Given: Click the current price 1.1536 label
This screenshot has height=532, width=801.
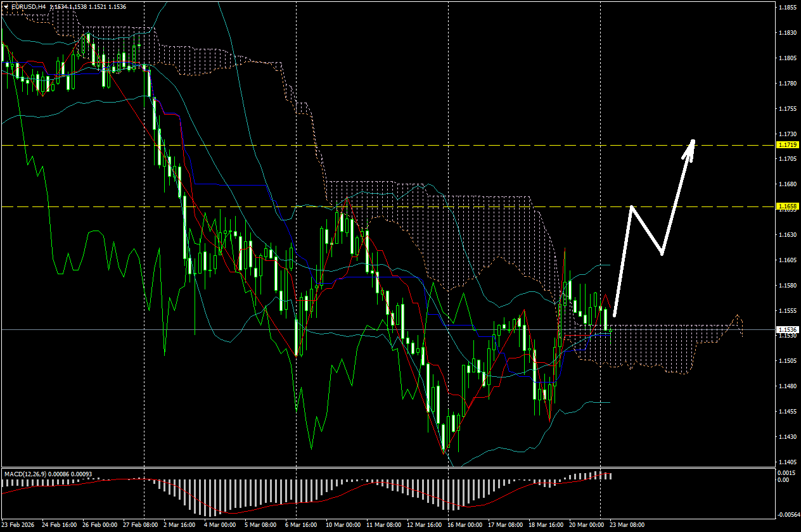Looking at the screenshot, I should click(788, 329).
